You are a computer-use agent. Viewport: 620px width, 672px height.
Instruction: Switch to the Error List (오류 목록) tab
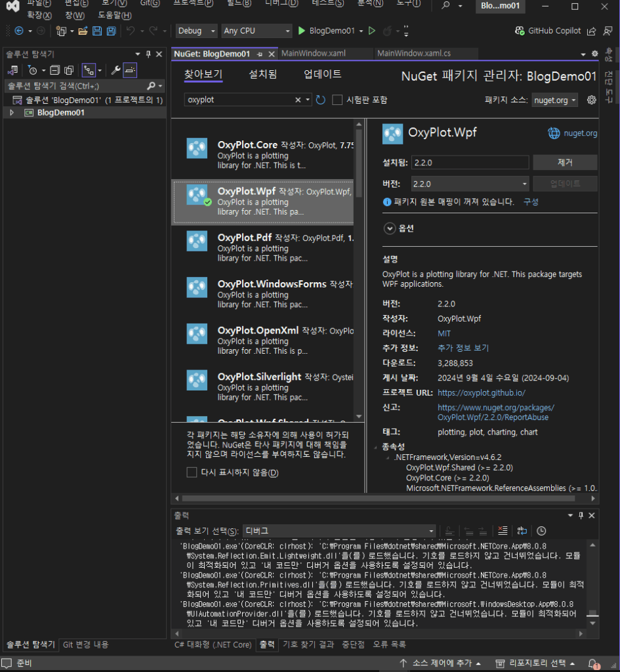pos(389,644)
